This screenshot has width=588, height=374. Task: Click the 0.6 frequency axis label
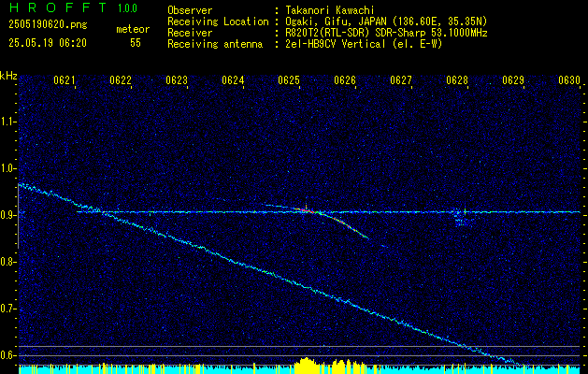(7, 355)
